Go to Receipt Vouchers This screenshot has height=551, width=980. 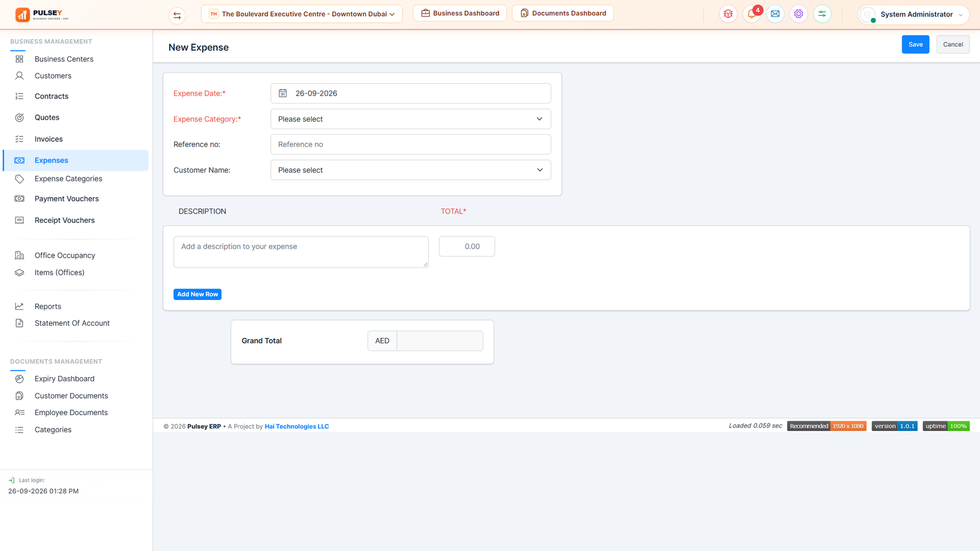pos(65,220)
